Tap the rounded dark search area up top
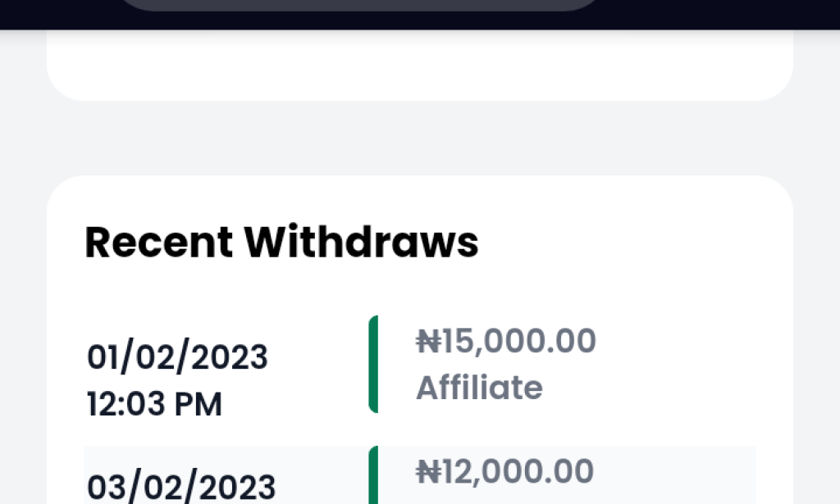 click(361, 8)
